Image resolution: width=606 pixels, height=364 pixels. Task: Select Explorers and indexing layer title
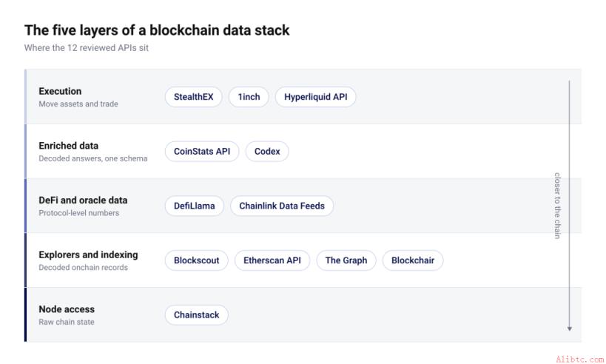click(88, 255)
